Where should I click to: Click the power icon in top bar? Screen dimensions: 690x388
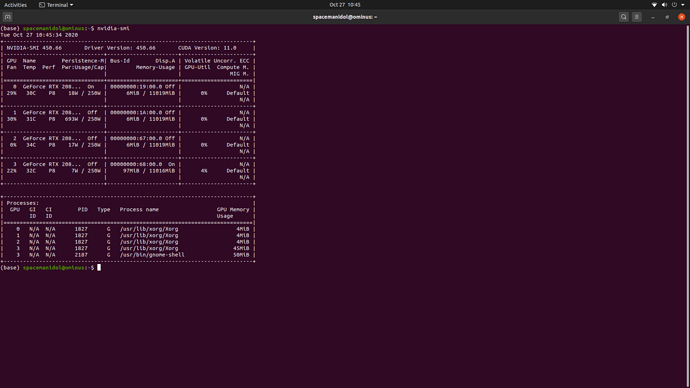tap(674, 5)
